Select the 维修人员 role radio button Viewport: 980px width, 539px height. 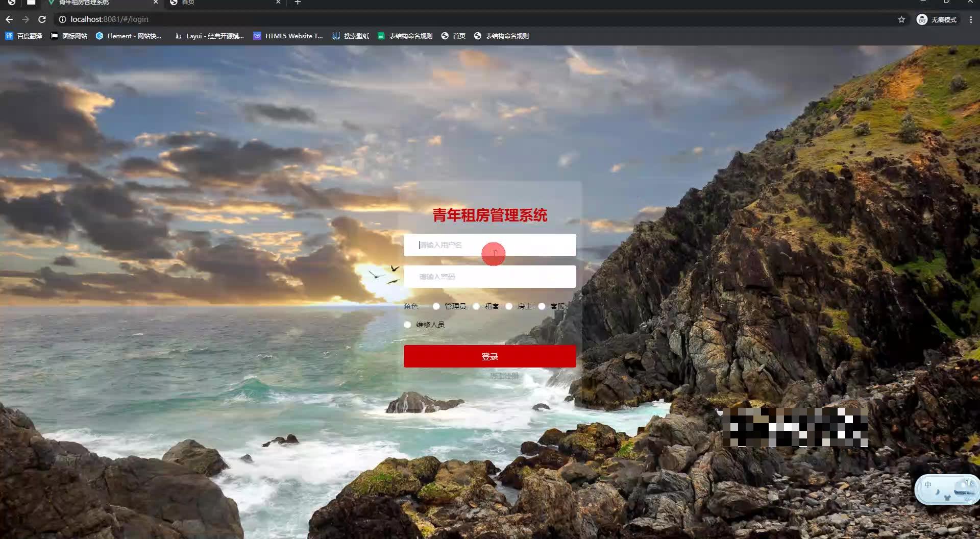pos(407,325)
